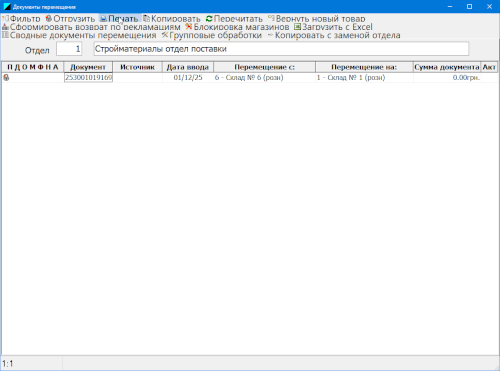Viewport: 500px width, 371px height.
Task: Open the Фильтр toolbar command
Action: [21, 19]
